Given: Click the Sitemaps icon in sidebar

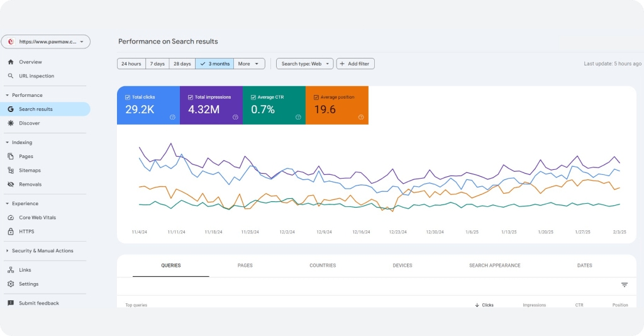Looking at the screenshot, I should [x=11, y=171].
